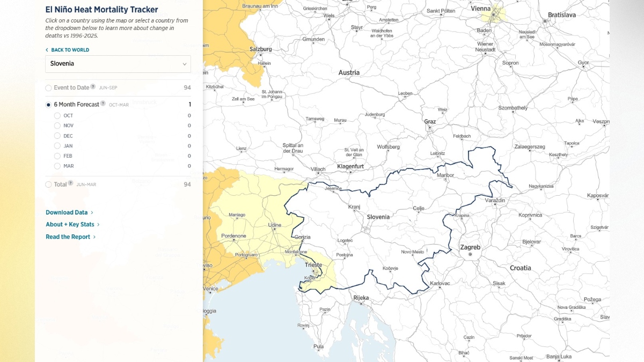The image size is (644, 362).
Task: Choose the JAN month radio option
Action: pyautogui.click(x=57, y=146)
